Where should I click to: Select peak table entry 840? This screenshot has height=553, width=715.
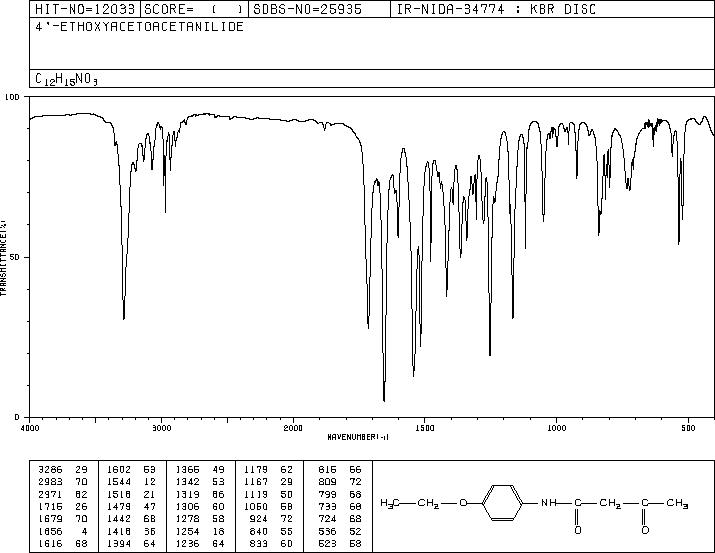pyautogui.click(x=259, y=531)
